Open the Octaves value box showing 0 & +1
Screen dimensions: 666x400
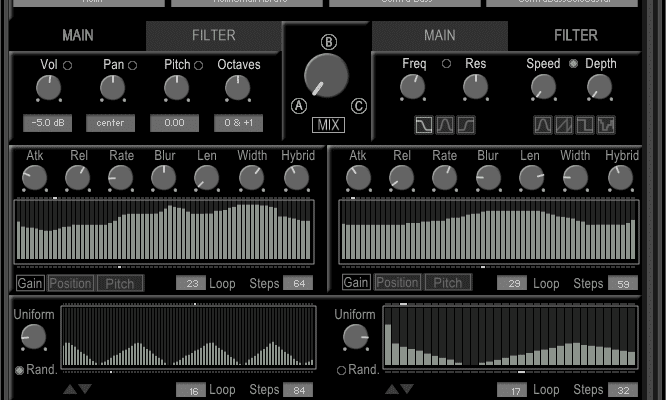tap(239, 123)
